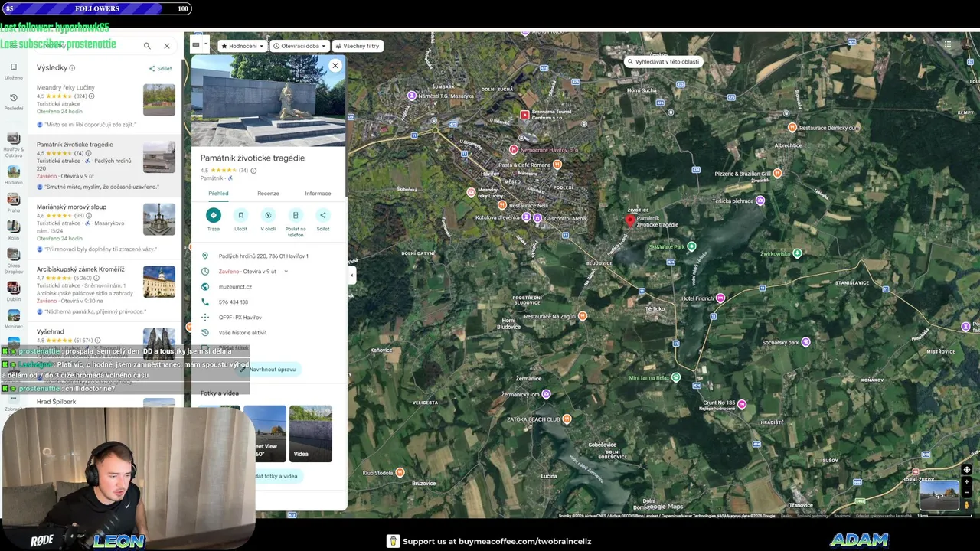Screen dimensions: 980x551
Task: Click Výsledky info icon
Action: (x=72, y=68)
